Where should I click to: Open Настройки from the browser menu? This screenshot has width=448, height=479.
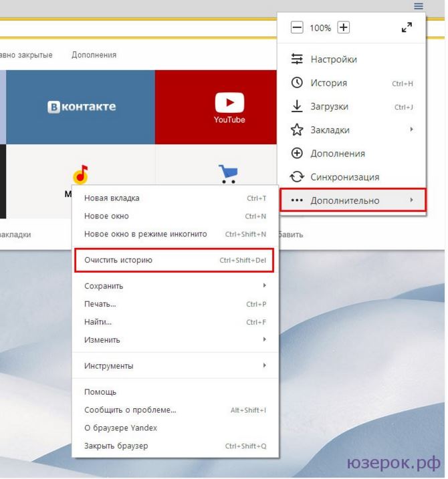[x=333, y=59]
